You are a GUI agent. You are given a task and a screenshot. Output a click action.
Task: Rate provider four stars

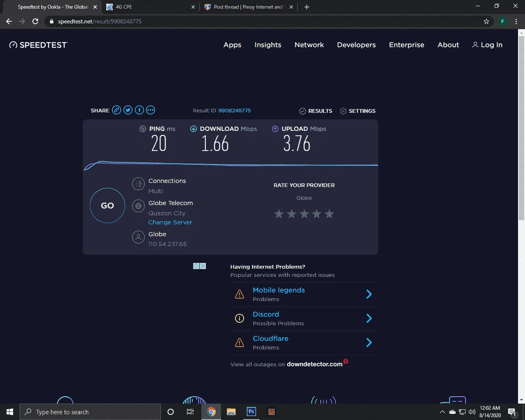point(317,214)
